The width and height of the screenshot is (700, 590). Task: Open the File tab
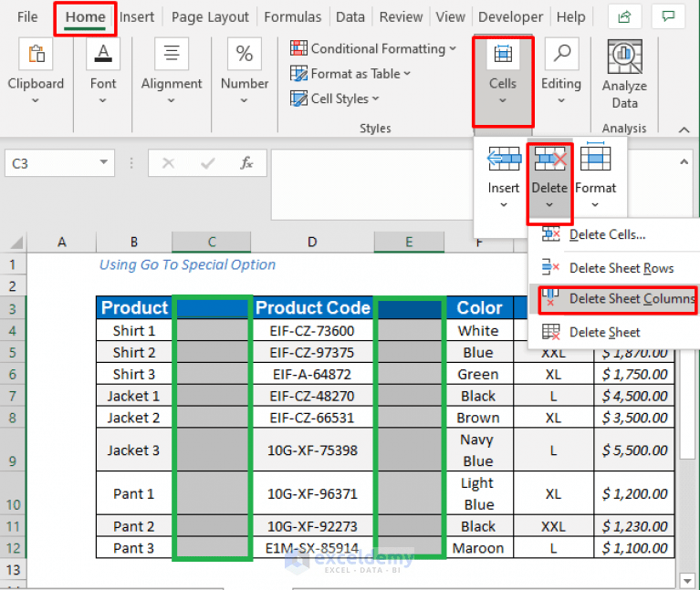27,17
